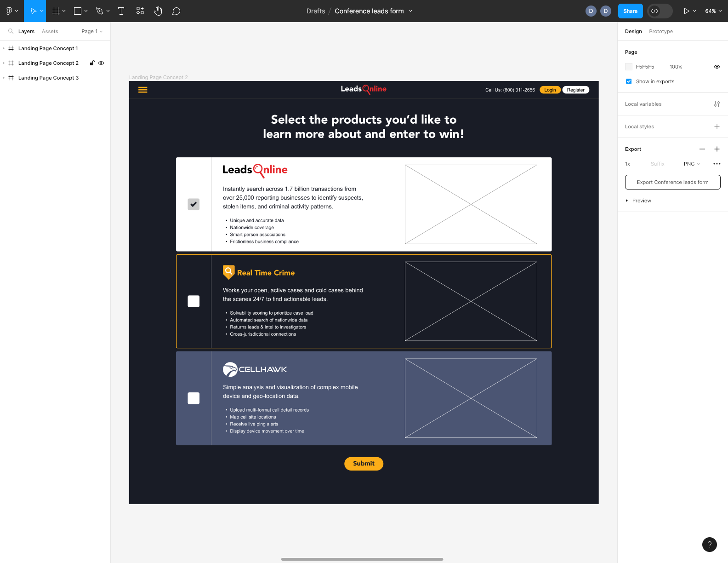
Task: Click the Share button
Action: click(x=631, y=11)
